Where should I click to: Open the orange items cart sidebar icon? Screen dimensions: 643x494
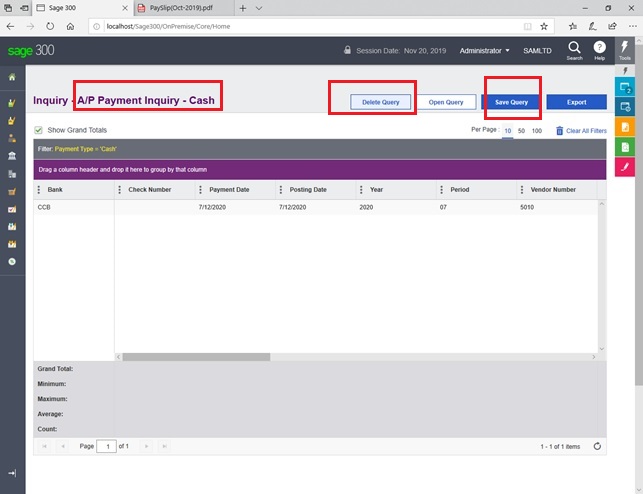pyautogui.click(x=12, y=244)
